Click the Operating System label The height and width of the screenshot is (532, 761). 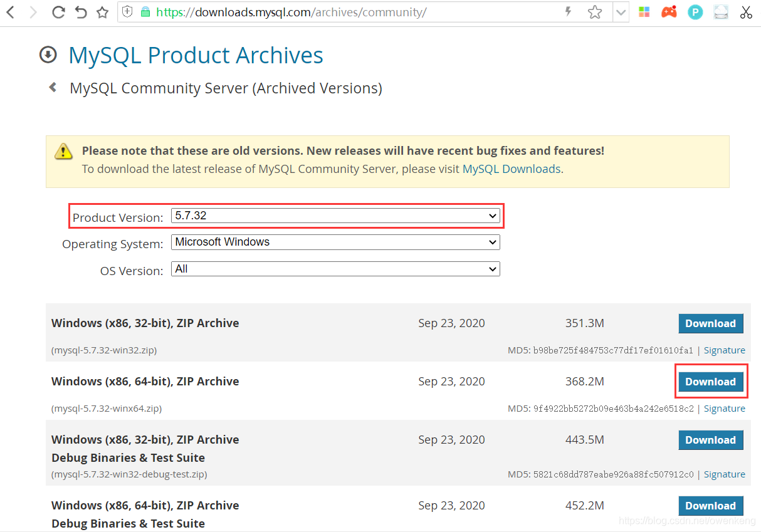point(113,244)
